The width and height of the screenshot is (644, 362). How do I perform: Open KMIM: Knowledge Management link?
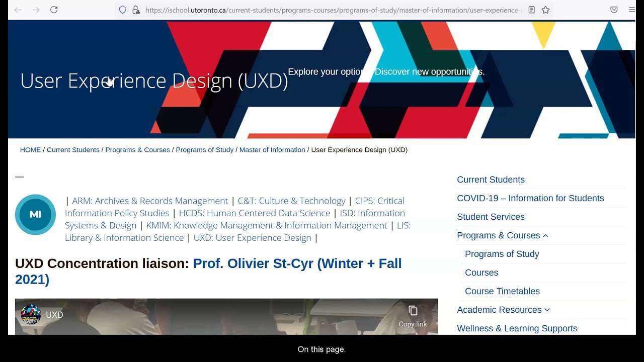pos(267,226)
